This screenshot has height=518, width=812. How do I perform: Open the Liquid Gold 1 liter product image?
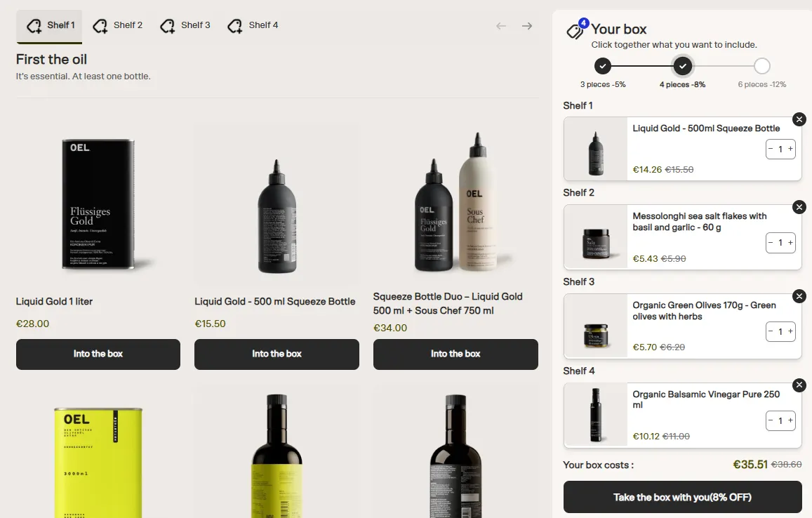[x=98, y=204]
